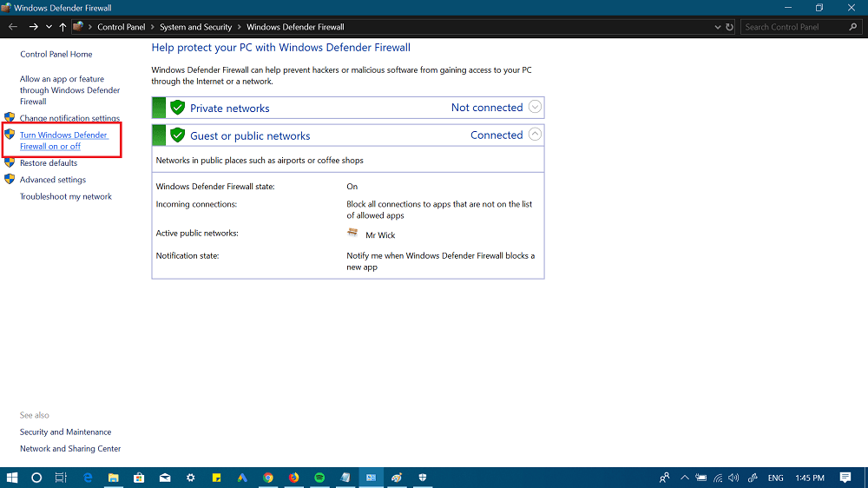
Task: Open the Mail app from taskbar
Action: tap(165, 478)
